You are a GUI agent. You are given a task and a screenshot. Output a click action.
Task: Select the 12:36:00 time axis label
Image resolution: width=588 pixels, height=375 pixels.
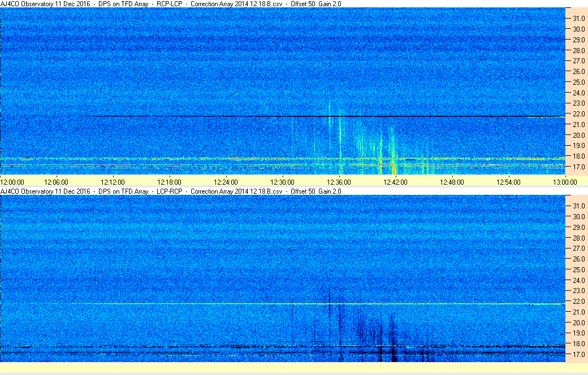pos(339,182)
